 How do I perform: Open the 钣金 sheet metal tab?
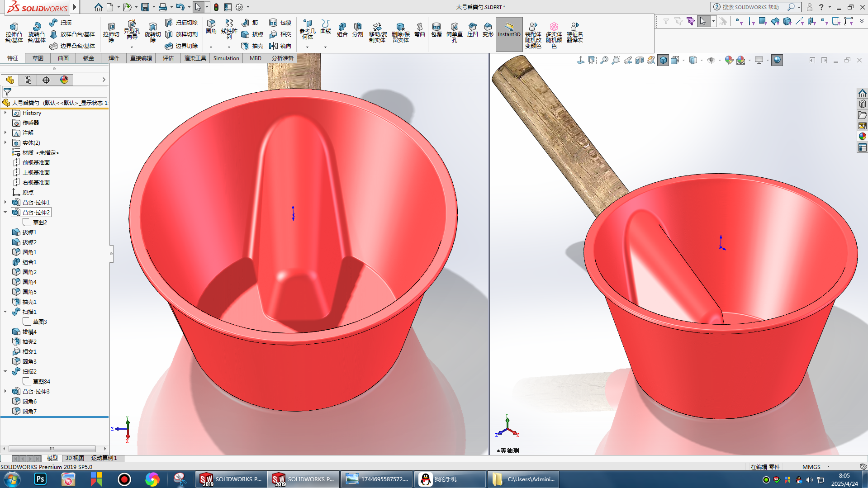coord(89,58)
